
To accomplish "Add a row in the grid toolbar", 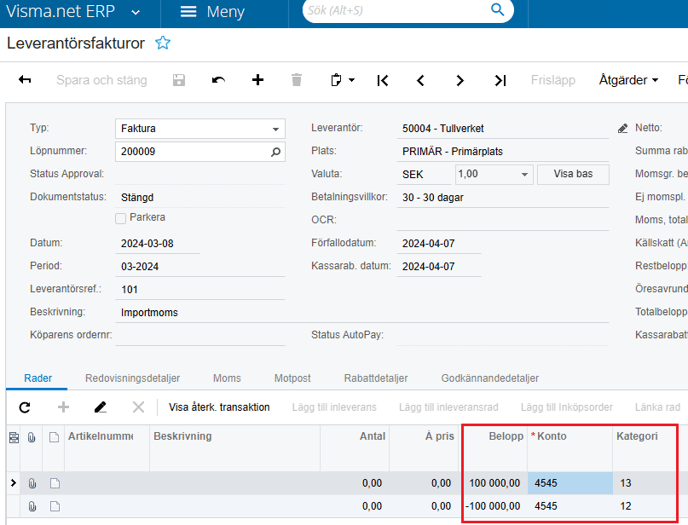I will (x=63, y=407).
